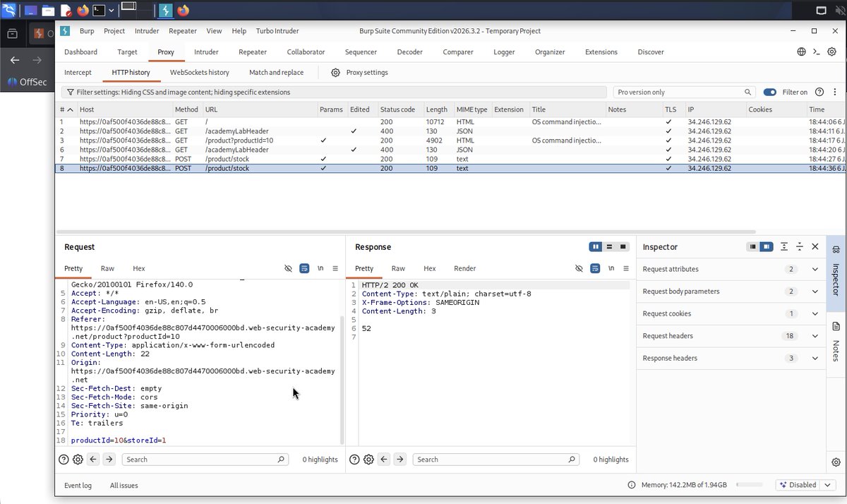Open the Kali Linux applications menu

(8, 10)
